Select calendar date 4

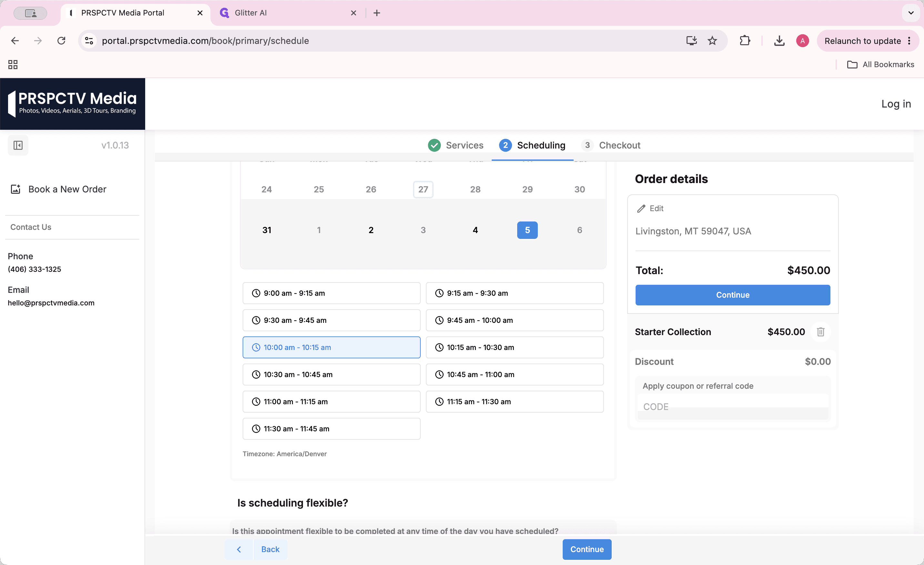475,230
